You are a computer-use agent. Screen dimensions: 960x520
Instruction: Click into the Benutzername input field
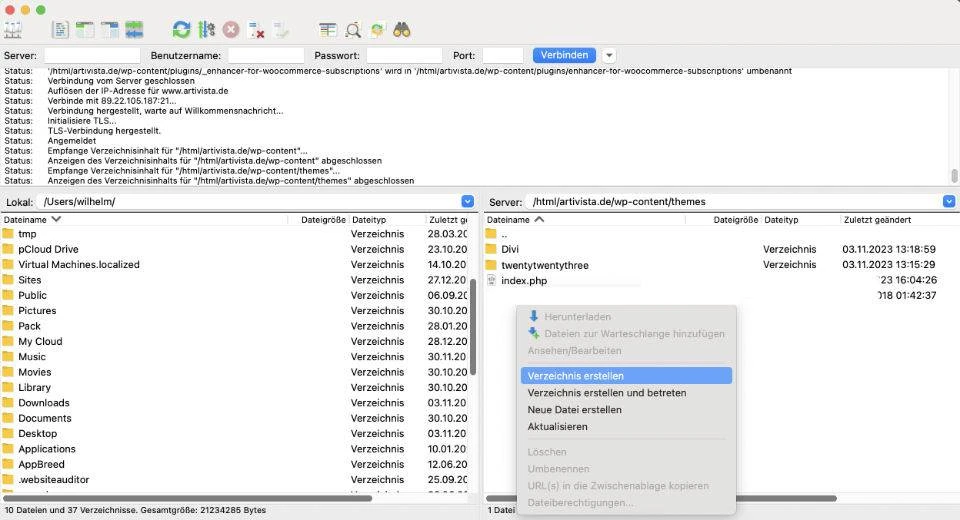point(266,55)
